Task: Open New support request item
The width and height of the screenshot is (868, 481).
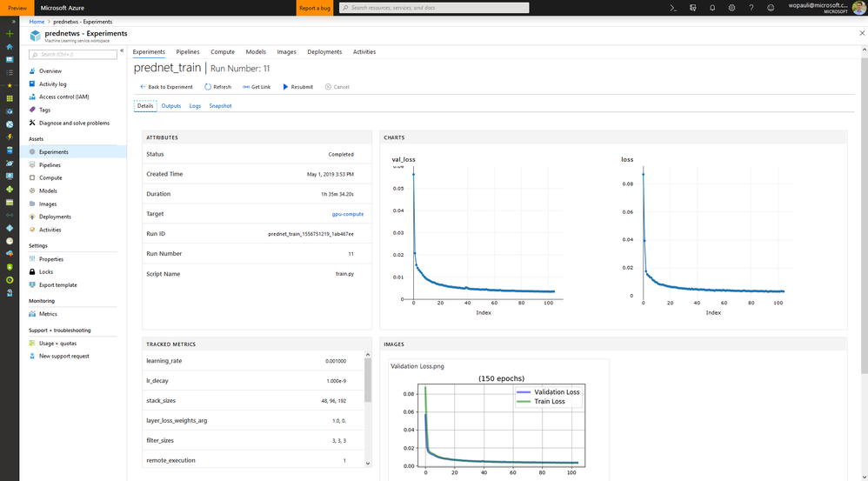Action: click(63, 356)
